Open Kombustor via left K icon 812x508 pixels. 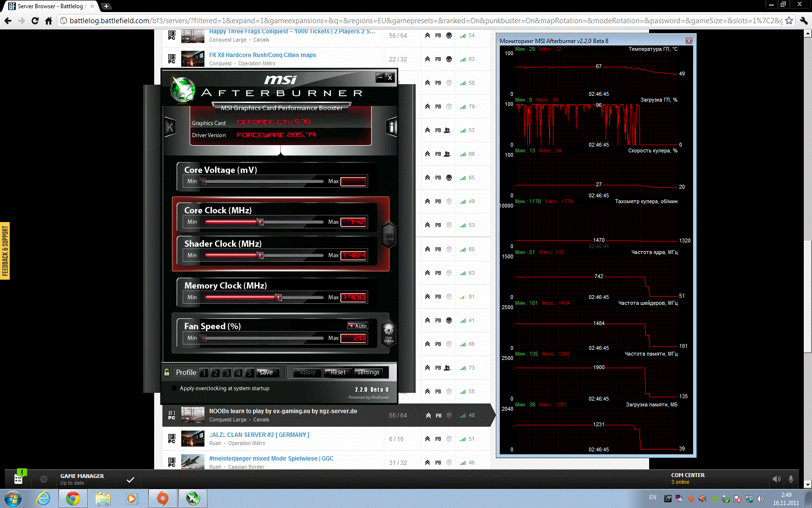pos(170,127)
